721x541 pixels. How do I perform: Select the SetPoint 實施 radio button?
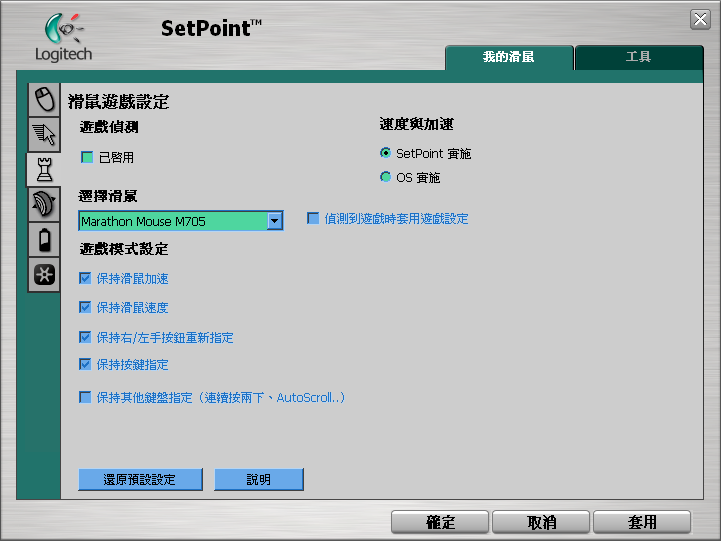click(385, 153)
